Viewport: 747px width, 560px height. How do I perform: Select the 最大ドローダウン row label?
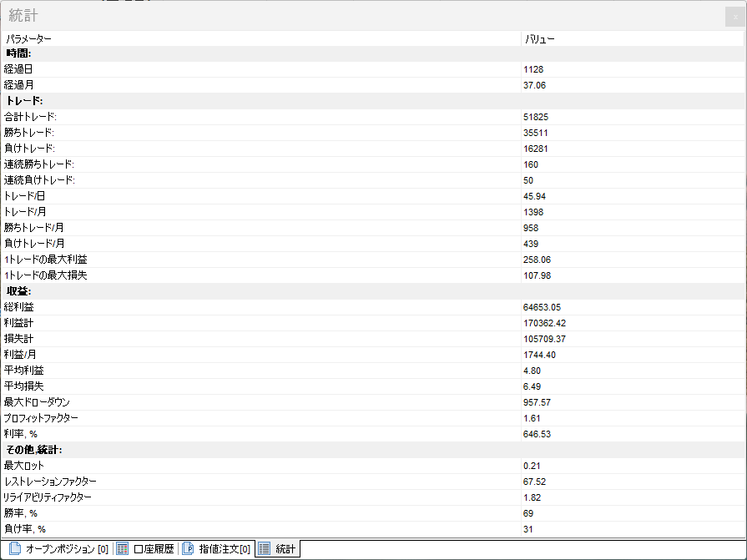37,402
